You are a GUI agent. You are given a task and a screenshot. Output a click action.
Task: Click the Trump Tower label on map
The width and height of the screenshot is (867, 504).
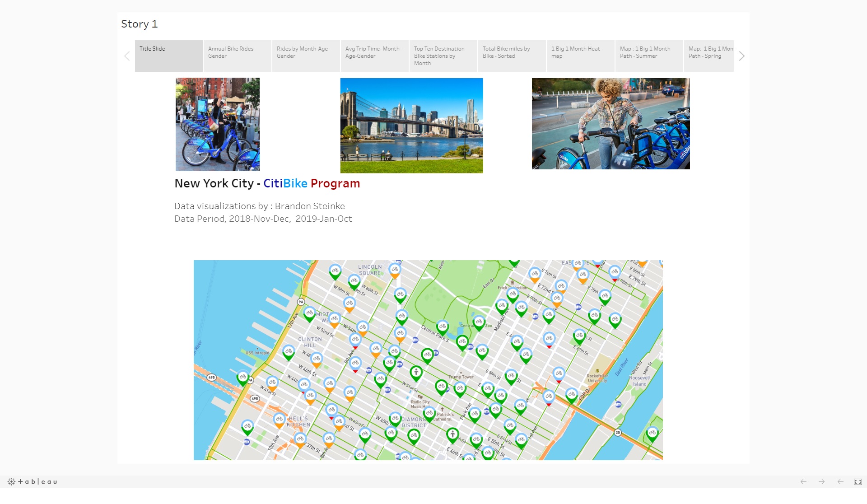pyautogui.click(x=461, y=377)
